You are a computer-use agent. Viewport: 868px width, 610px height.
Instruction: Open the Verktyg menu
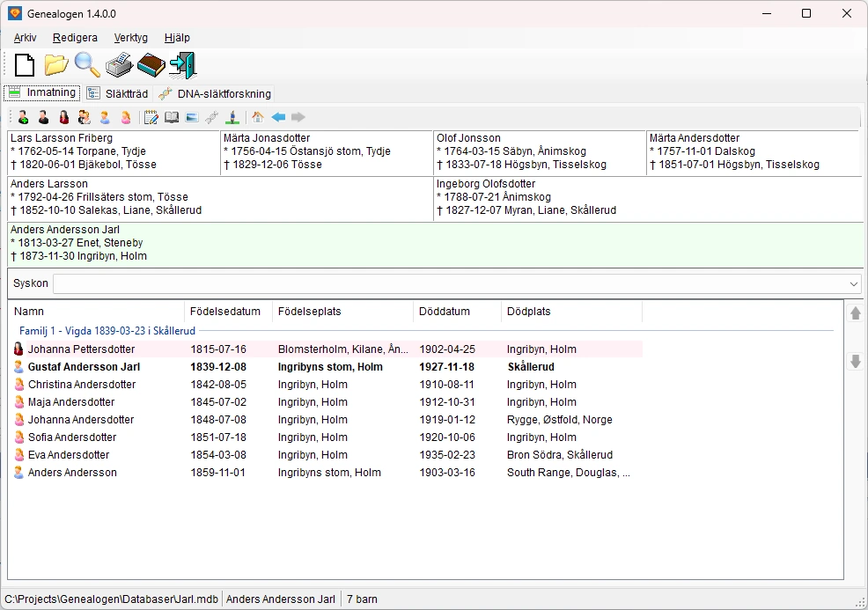click(131, 38)
